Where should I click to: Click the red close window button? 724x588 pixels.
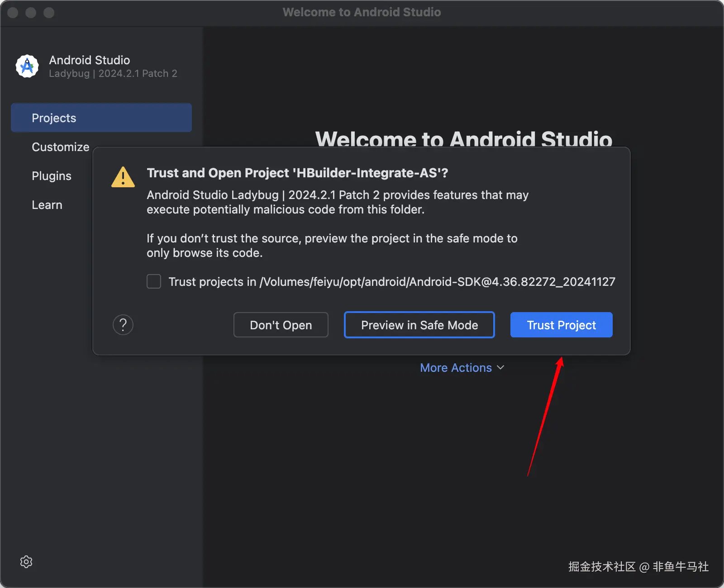point(13,13)
